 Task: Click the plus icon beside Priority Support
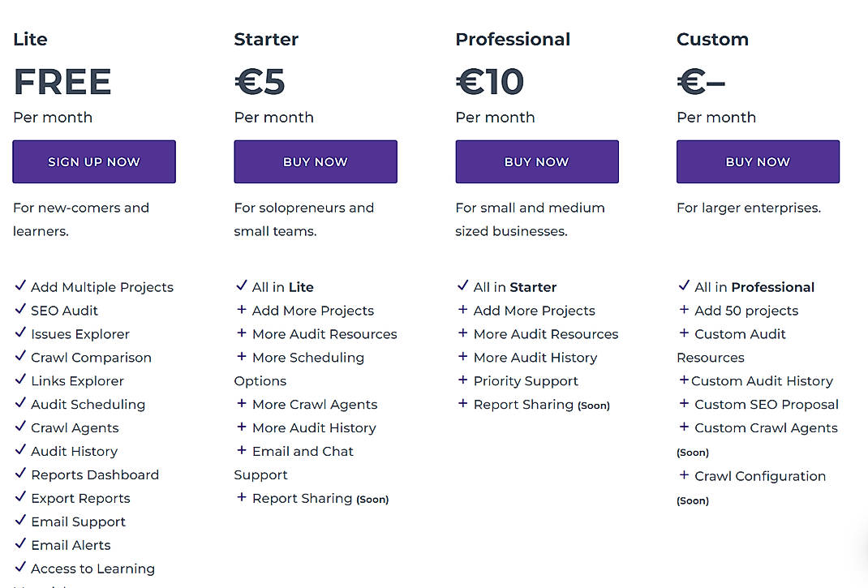pos(462,380)
